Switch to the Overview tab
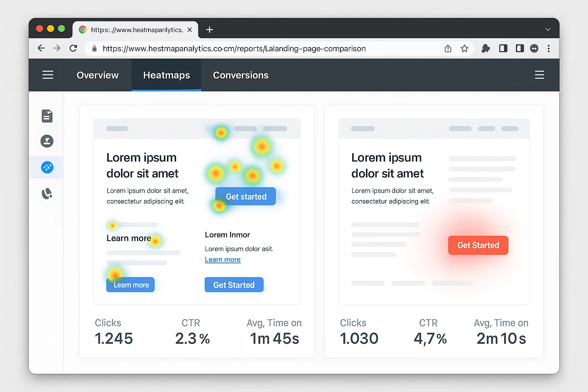The height and width of the screenshot is (392, 588). coord(97,75)
